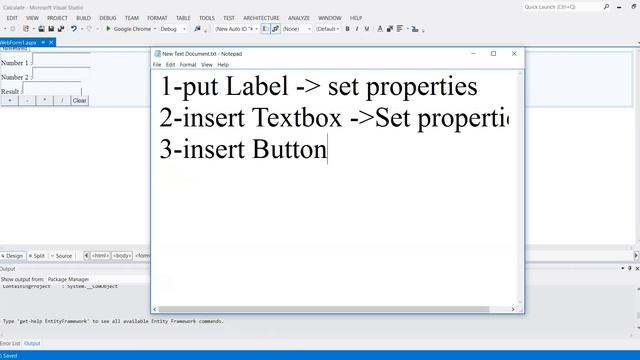Switch to Split view
Image resolution: width=640 pixels, height=360 pixels.
[x=37, y=256]
